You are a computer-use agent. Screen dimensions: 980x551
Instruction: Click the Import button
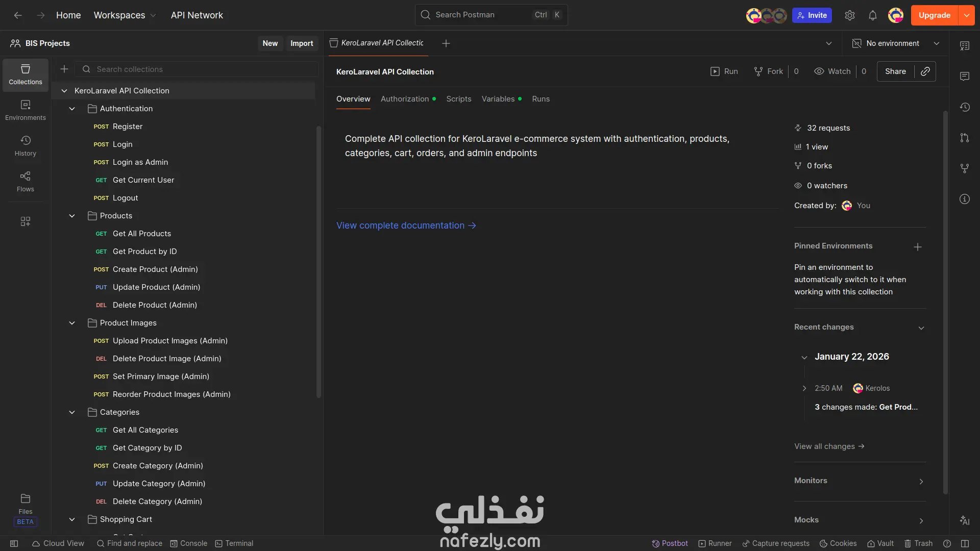(301, 43)
